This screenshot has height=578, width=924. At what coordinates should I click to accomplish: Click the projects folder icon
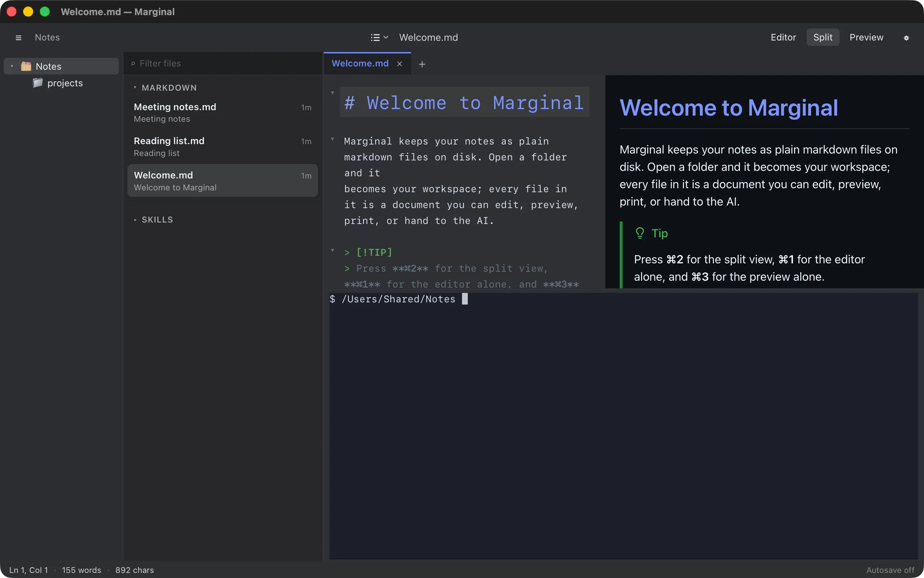click(x=38, y=83)
